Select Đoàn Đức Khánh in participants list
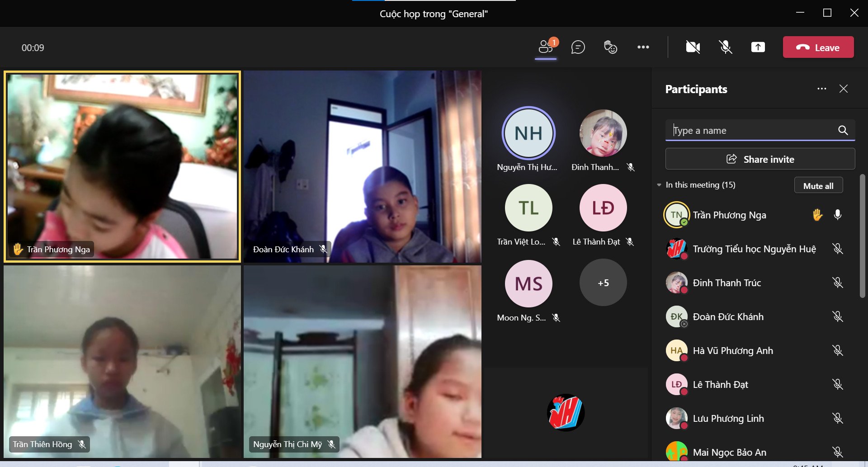868x467 pixels. tap(728, 317)
